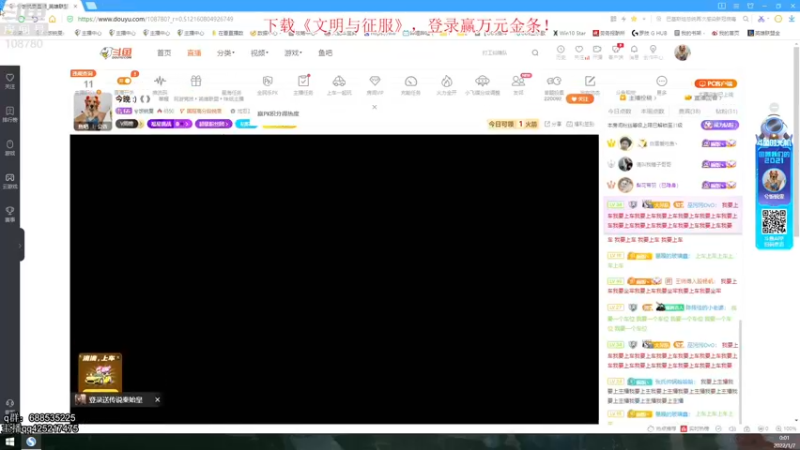This screenshot has height=450, width=800.
Task: Click Sogou browser taskbar icon
Action: [31, 442]
